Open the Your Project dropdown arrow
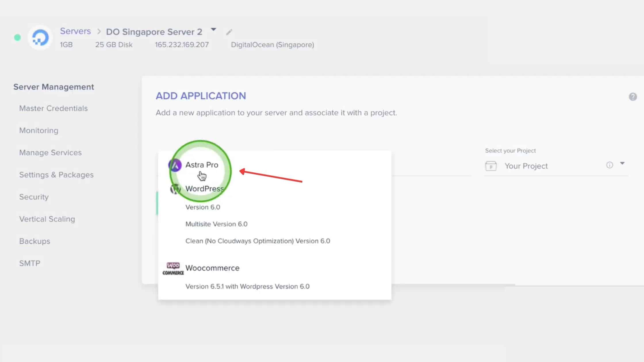 [622, 163]
